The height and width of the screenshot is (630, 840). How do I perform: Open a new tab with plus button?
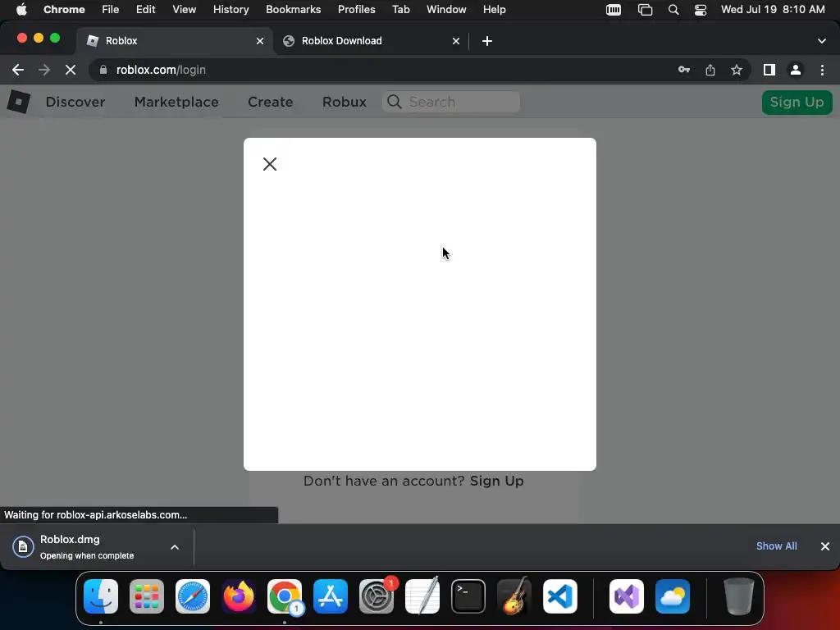(487, 41)
